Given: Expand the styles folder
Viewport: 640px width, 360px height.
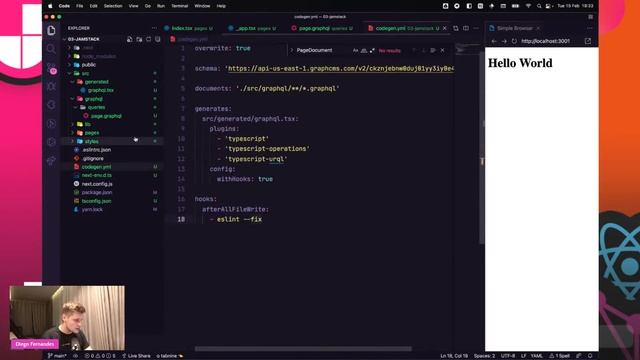Looking at the screenshot, I should 73,142.
